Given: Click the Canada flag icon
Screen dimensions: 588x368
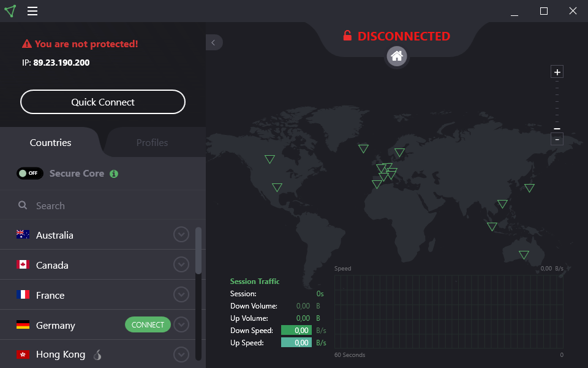Looking at the screenshot, I should (x=23, y=264).
